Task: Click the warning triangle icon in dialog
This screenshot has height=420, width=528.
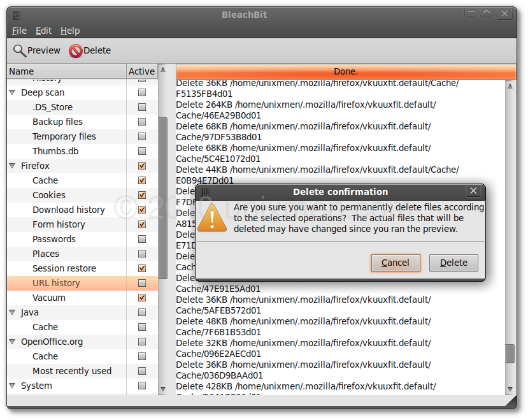Action: click(x=212, y=218)
